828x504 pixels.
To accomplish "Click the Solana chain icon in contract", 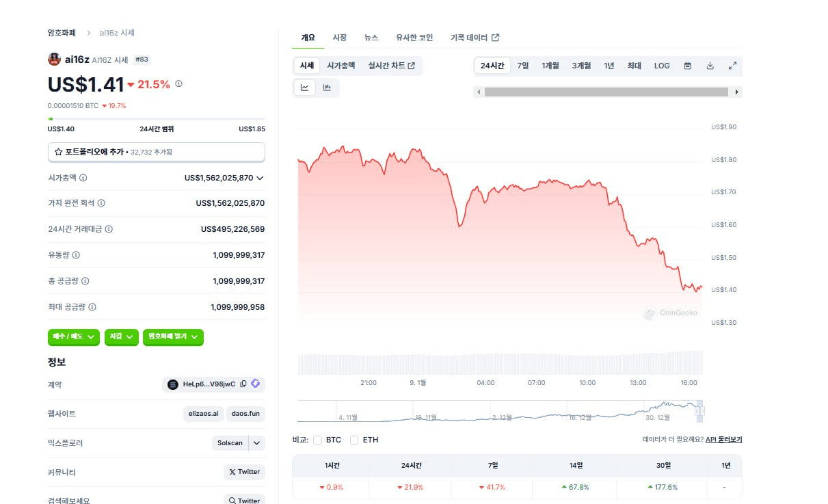I will point(172,384).
